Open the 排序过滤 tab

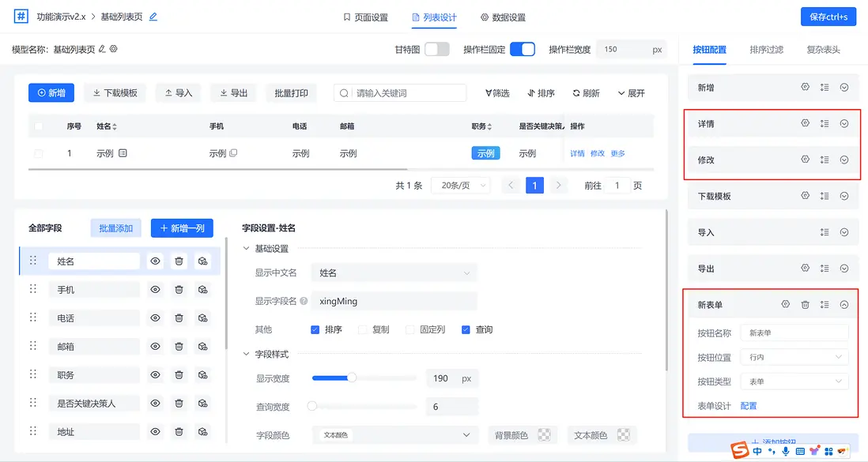[767, 50]
